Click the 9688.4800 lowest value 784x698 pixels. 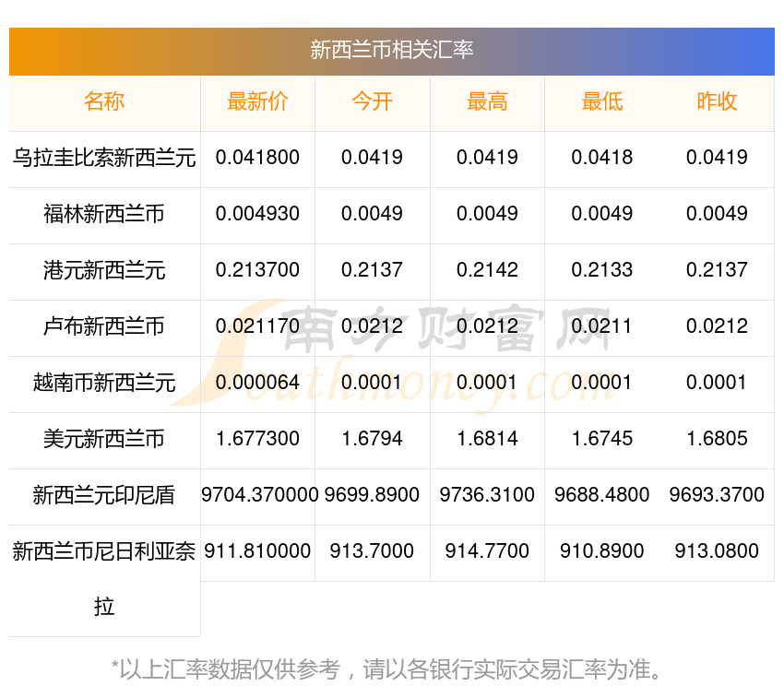pyautogui.click(x=602, y=495)
